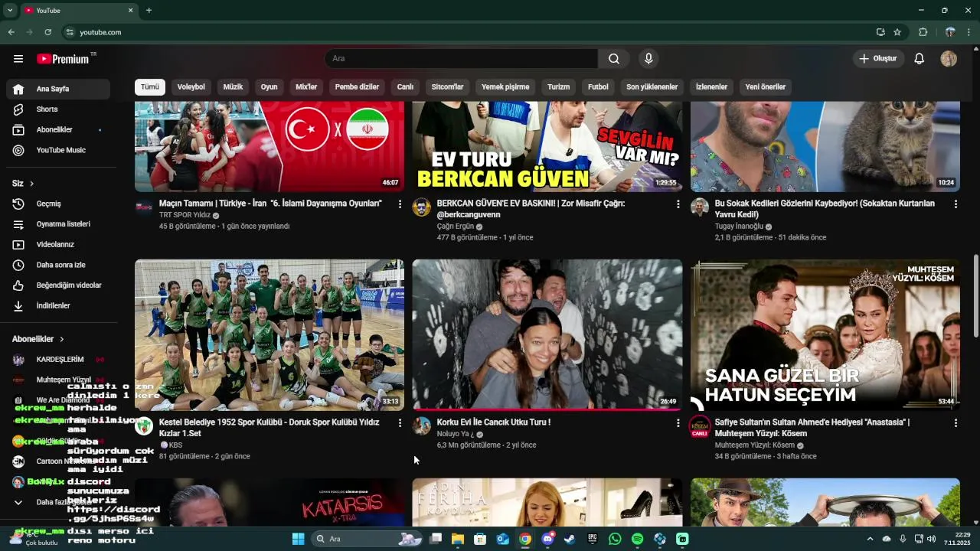This screenshot has width=980, height=551.
Task: Open Muhteşem Yüzyıl: Kösem channel name
Action: 755,445
